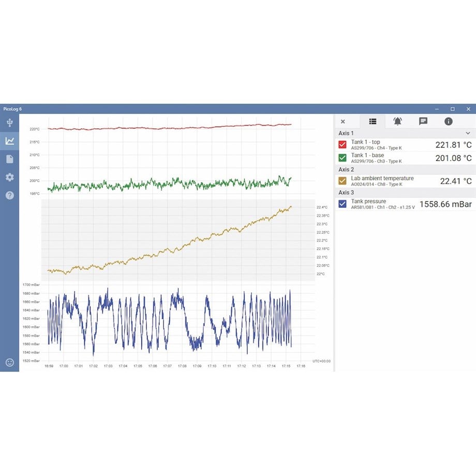
Task: Uncheck Tank 1 - base channel
Action: [x=343, y=158]
